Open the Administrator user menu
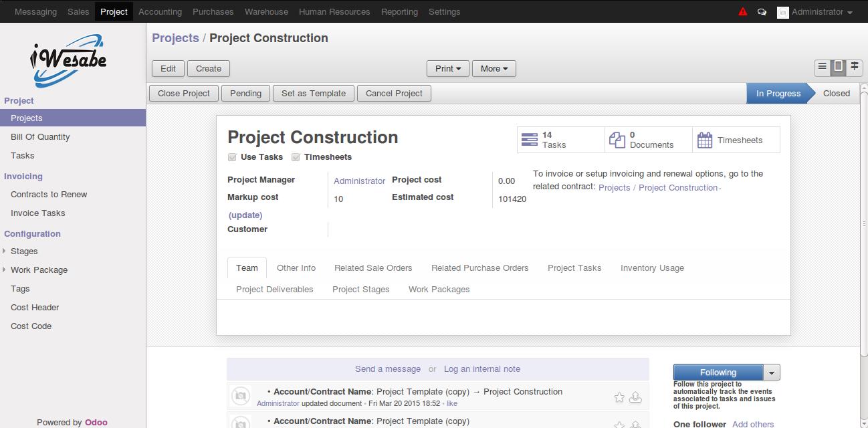 tap(822, 12)
